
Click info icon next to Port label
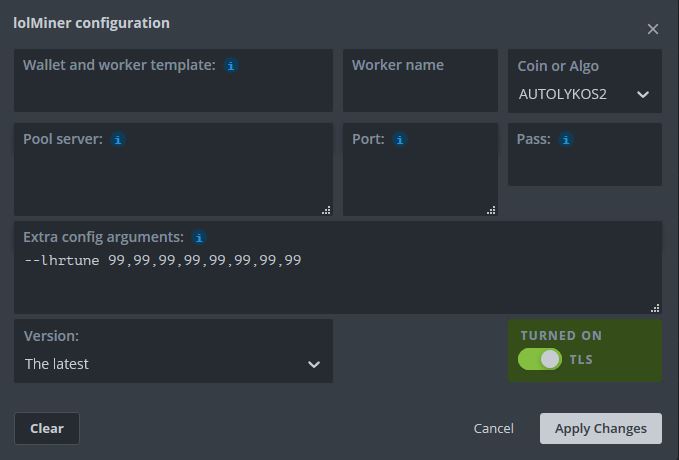click(x=400, y=140)
